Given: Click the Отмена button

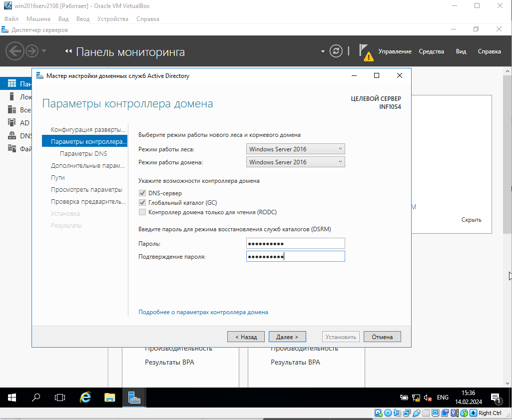Looking at the screenshot, I should point(382,337).
